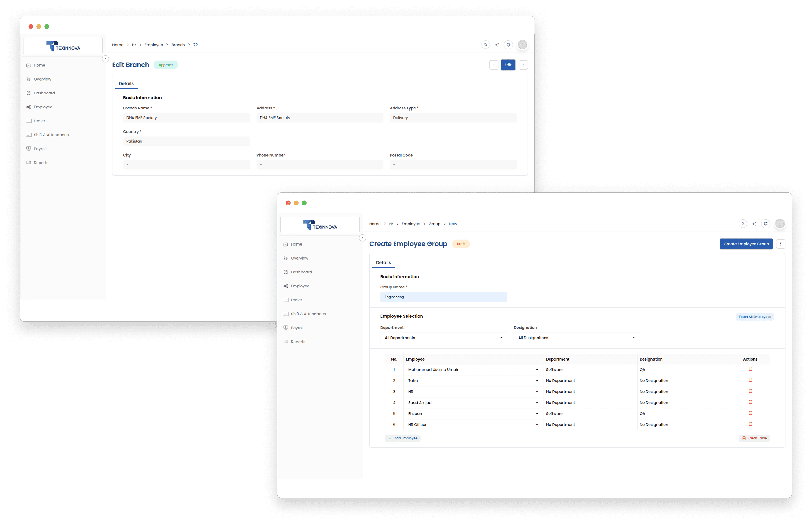Click Fetch All Employees button
This screenshot has height=522, width=812.
click(x=755, y=317)
